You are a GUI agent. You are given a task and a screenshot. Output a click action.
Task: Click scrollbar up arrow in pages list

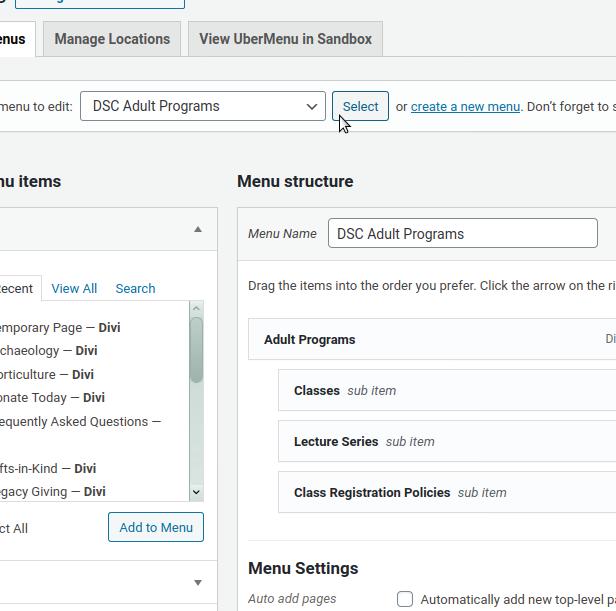pyautogui.click(x=196, y=308)
